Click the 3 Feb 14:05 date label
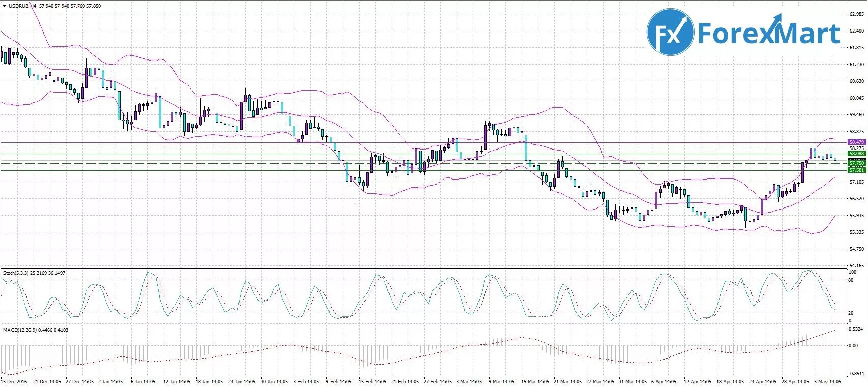This screenshot has height=387, width=868. click(306, 381)
